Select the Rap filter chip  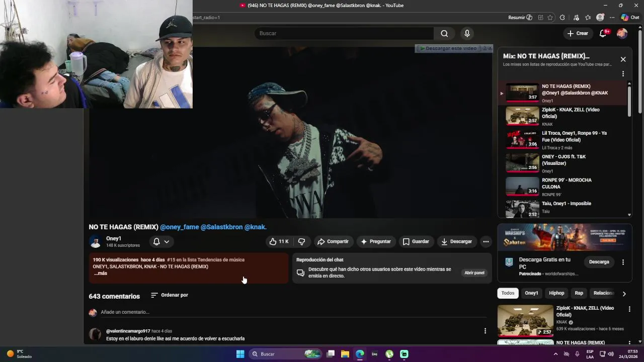(x=579, y=293)
